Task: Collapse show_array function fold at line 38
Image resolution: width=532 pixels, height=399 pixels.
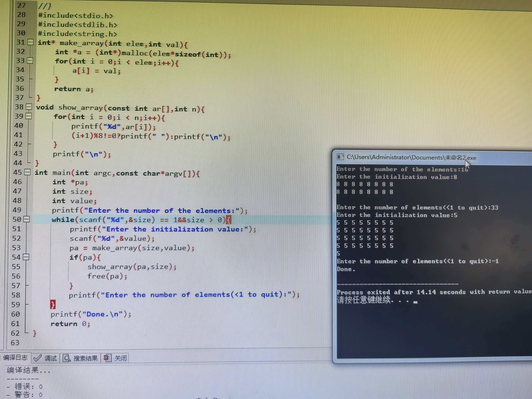Action: (x=29, y=107)
